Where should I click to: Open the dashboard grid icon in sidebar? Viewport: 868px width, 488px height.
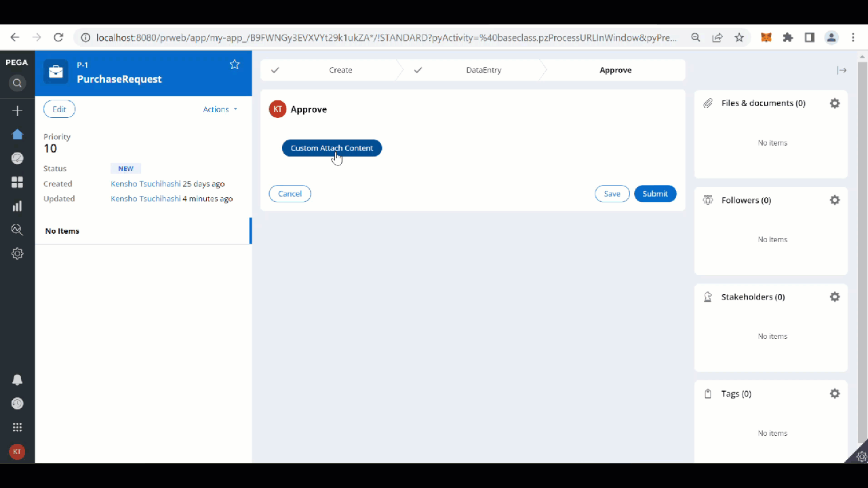tap(17, 182)
